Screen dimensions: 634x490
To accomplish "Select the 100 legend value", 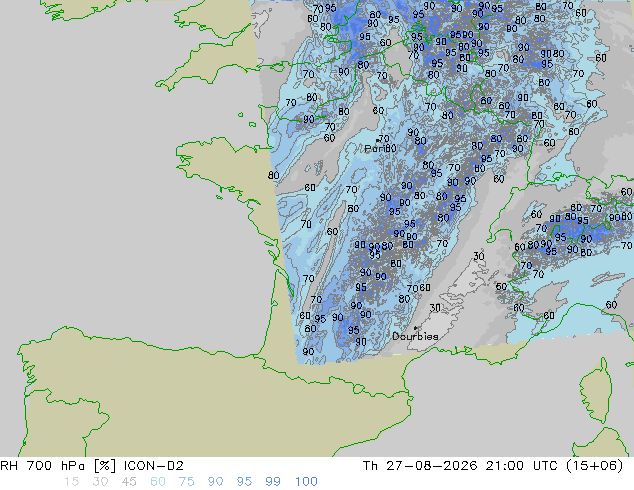I will click(x=306, y=482).
